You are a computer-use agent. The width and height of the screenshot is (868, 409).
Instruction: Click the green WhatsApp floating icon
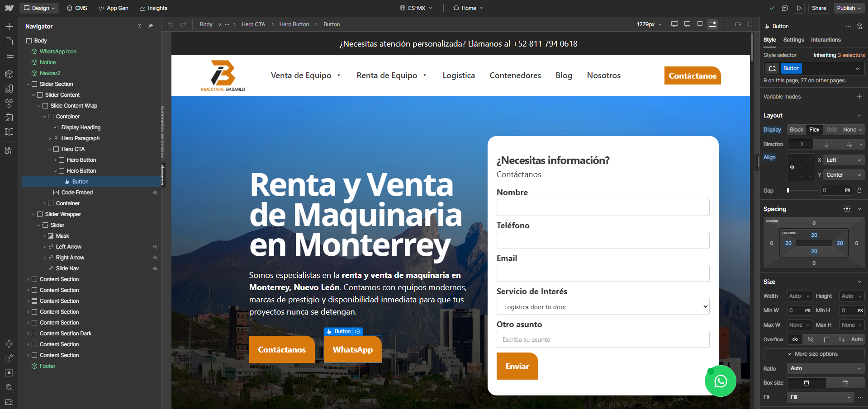[721, 381]
